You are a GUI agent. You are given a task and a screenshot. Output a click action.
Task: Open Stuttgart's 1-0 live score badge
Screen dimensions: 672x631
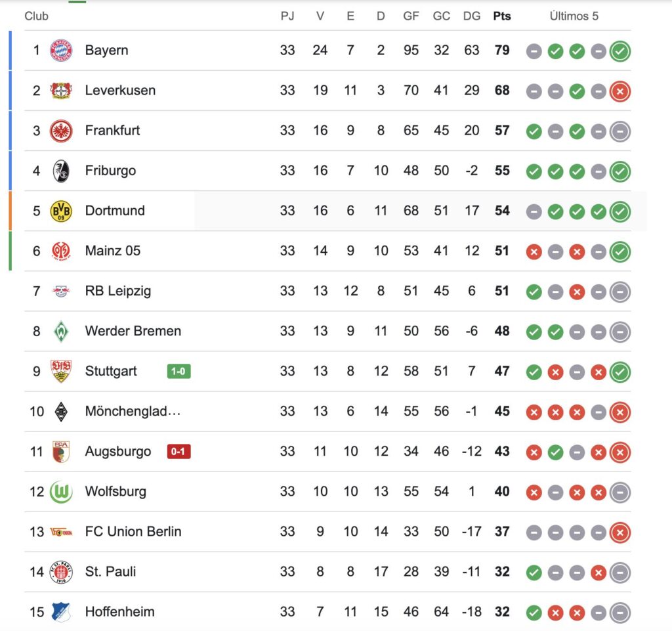pos(178,371)
